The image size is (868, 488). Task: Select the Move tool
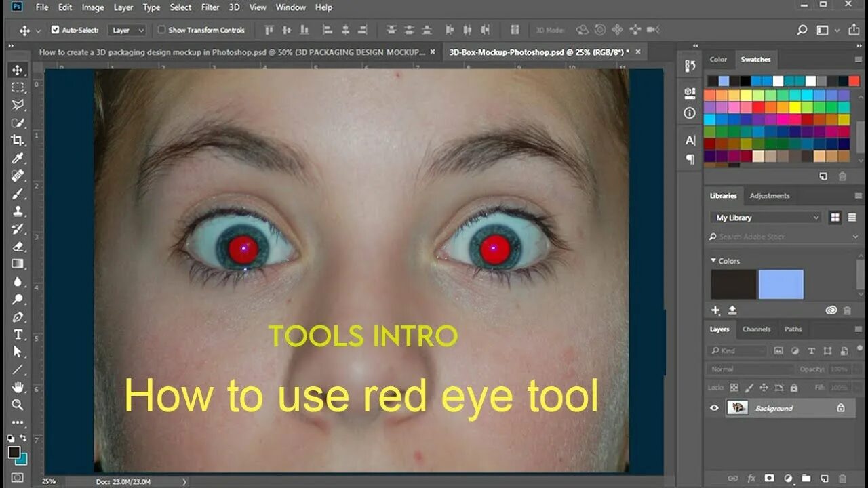coord(18,70)
